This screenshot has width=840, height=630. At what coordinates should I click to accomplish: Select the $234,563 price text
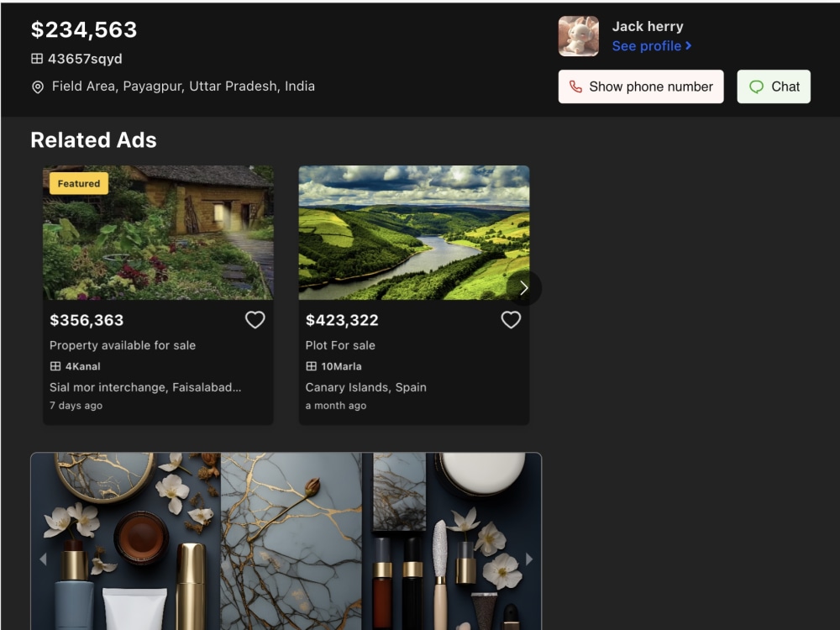(84, 29)
